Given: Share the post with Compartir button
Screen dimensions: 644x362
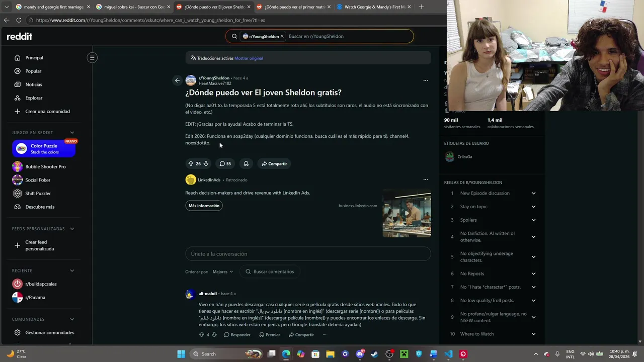Looking at the screenshot, I should coord(274,163).
